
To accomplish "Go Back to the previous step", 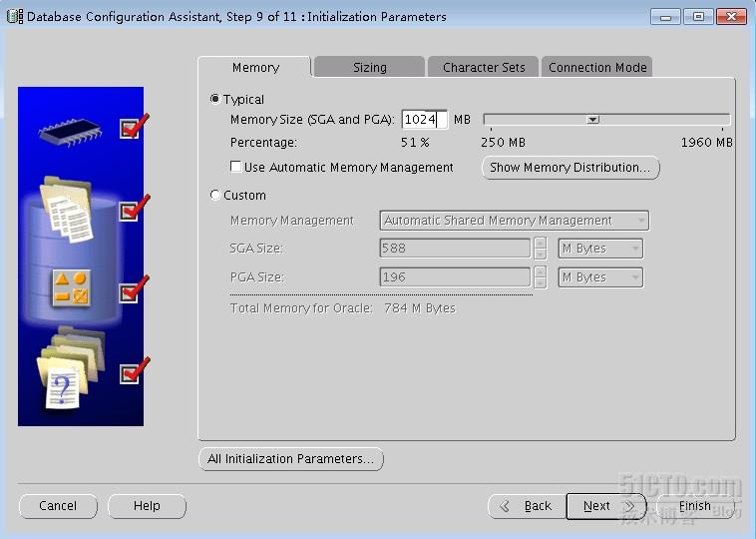I will 527,506.
